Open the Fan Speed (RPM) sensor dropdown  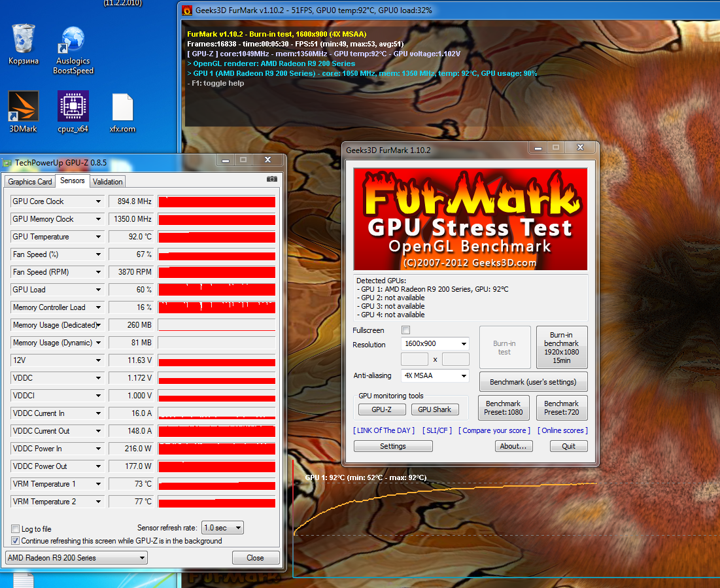tap(98, 272)
